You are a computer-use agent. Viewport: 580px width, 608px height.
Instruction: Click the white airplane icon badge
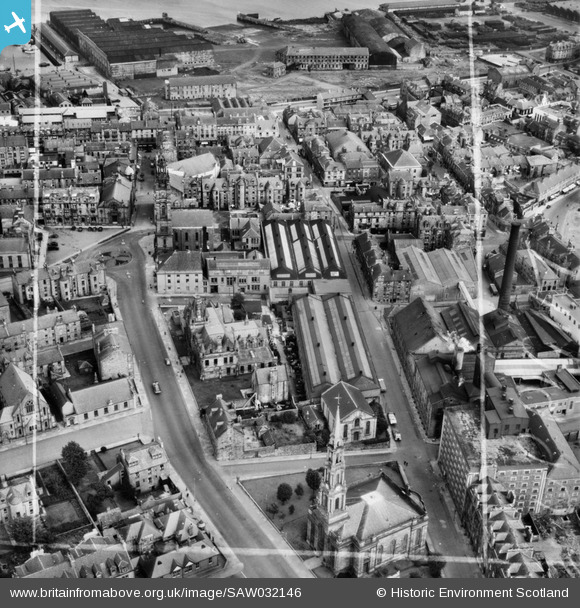point(14,23)
